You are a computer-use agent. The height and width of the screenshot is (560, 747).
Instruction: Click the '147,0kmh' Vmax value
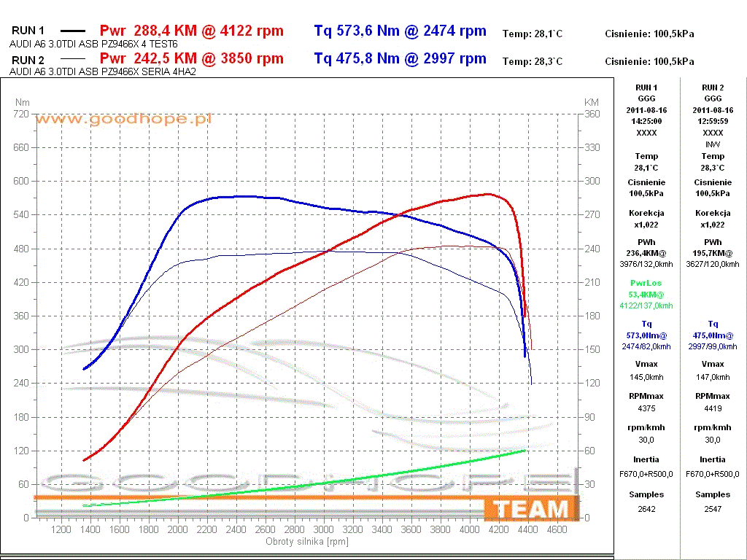point(713,377)
